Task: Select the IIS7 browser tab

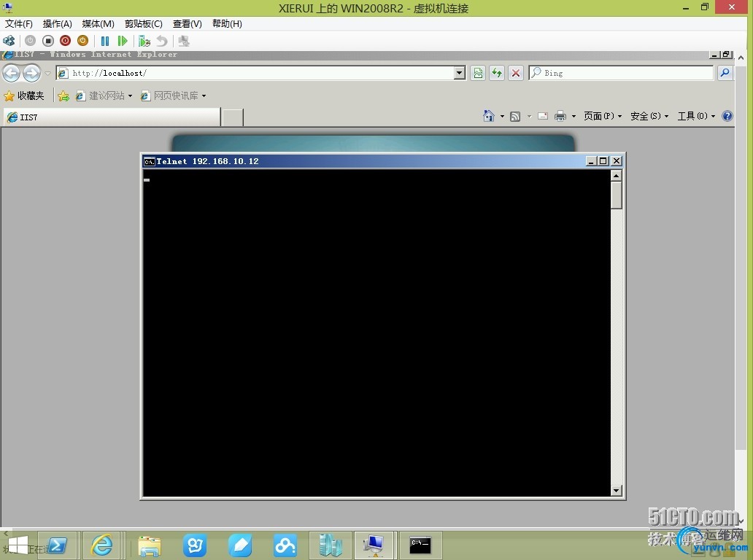Action: tap(112, 117)
